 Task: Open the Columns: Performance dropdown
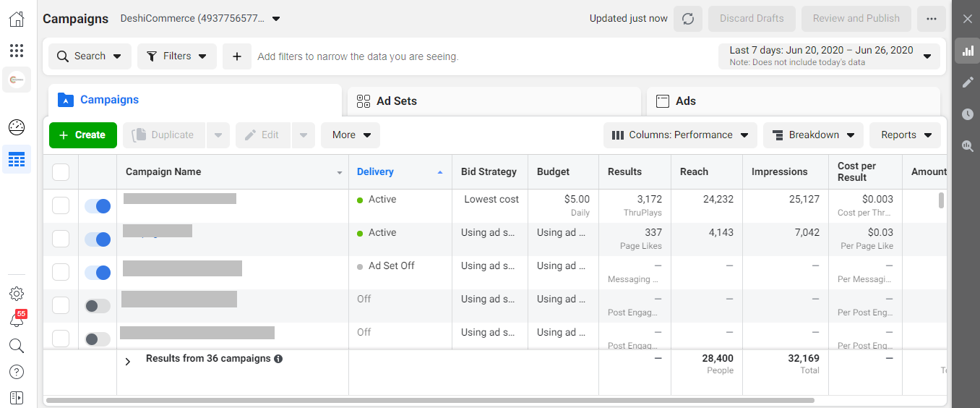pyautogui.click(x=680, y=135)
